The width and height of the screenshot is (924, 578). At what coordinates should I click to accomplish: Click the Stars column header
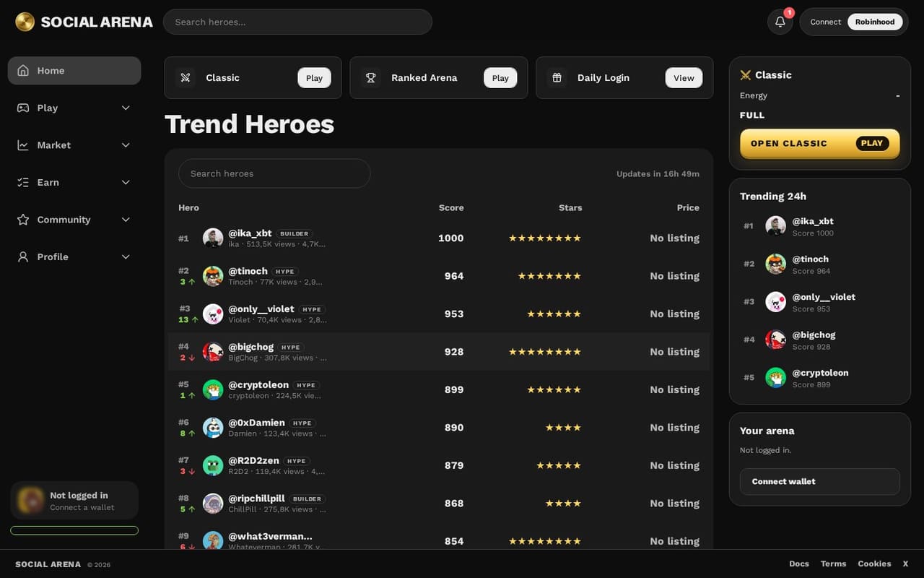(x=570, y=207)
